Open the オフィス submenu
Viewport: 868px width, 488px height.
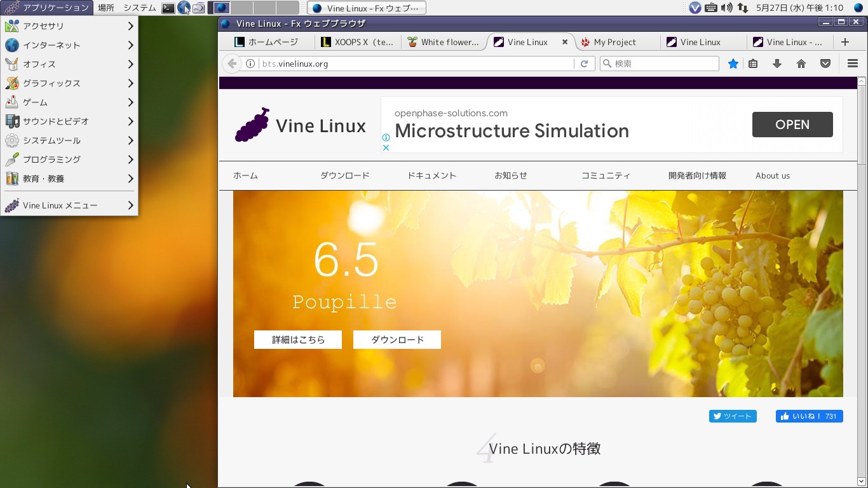click(x=69, y=64)
